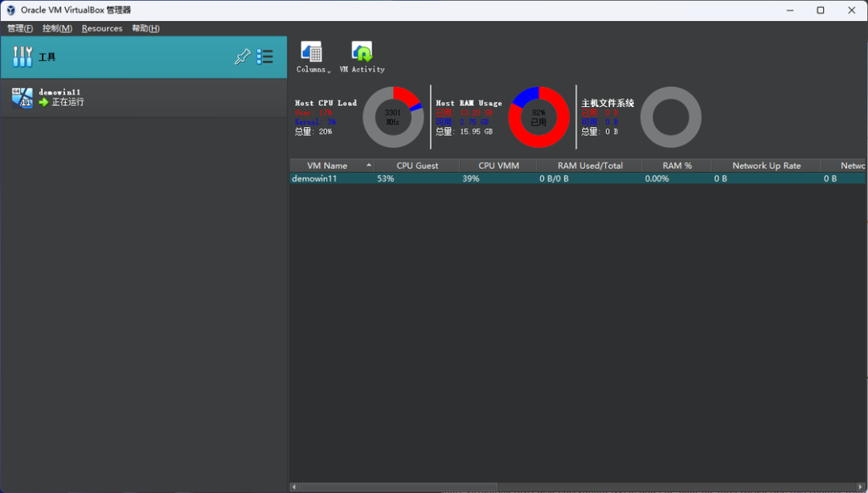Viewport: 868px width, 493px height.
Task: Maximize the VirtualBox window
Action: (x=821, y=10)
